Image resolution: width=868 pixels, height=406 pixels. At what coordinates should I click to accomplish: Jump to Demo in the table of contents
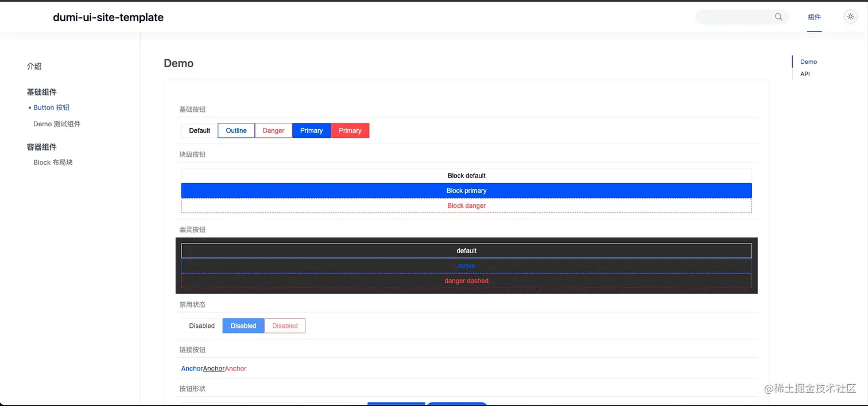(x=808, y=61)
